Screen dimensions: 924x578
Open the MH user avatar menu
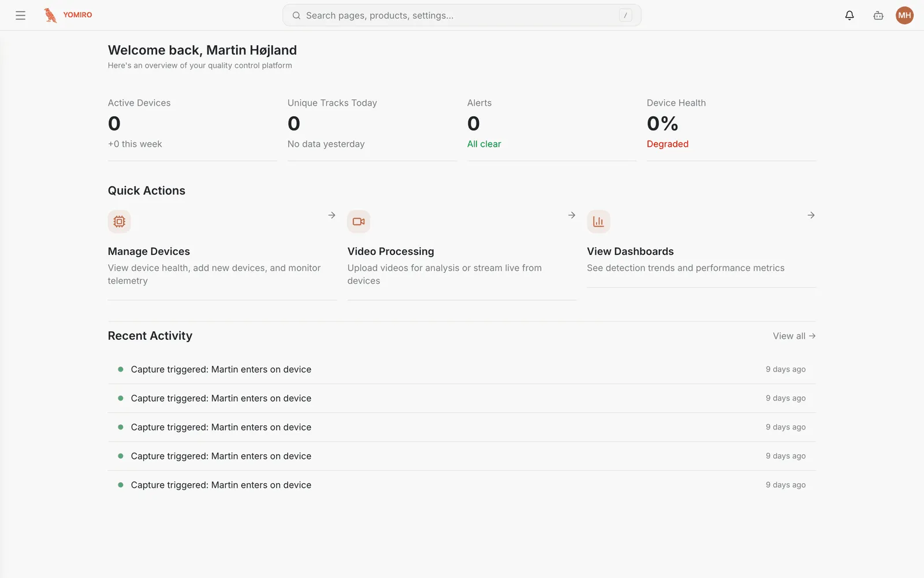[x=904, y=16]
